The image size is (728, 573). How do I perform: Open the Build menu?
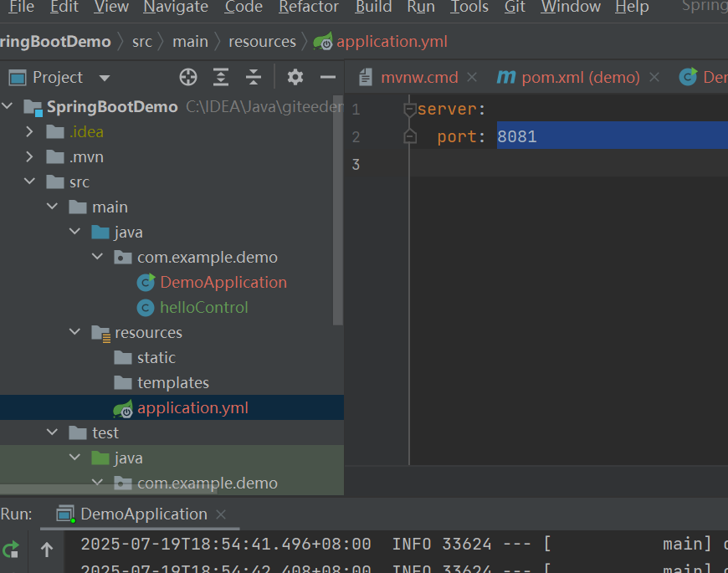coord(373,7)
